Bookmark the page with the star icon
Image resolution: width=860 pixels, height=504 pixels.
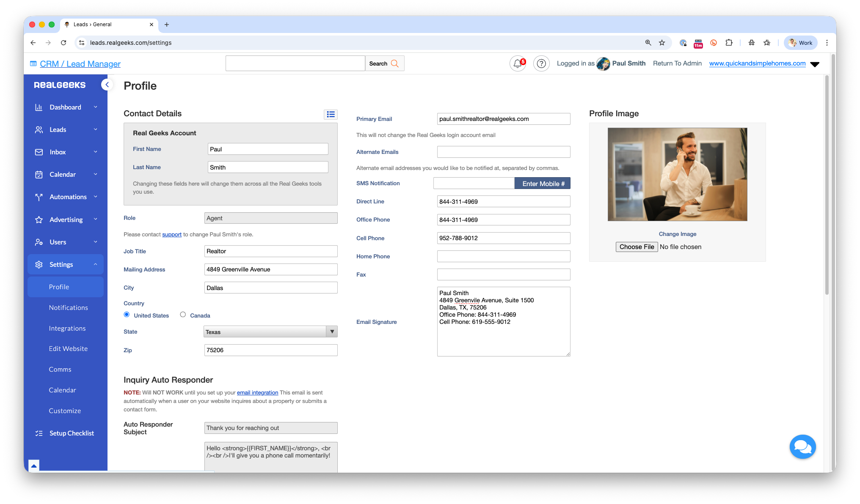click(662, 43)
